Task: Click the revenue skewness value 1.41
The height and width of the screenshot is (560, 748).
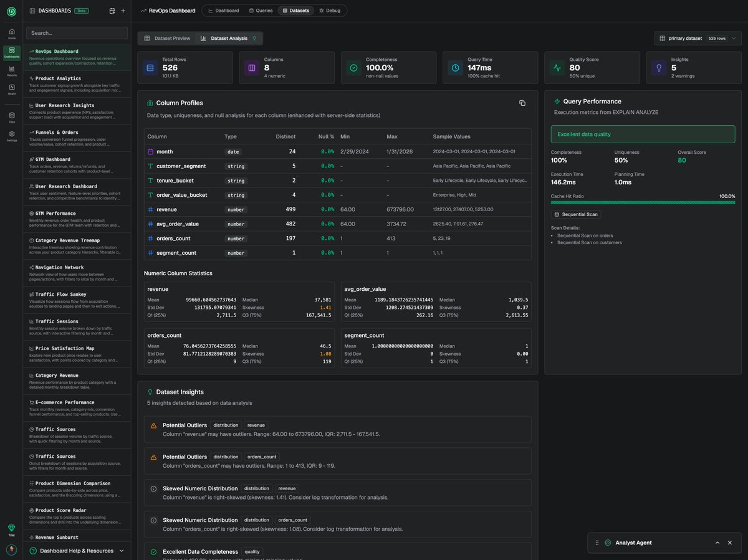Action: (326, 308)
